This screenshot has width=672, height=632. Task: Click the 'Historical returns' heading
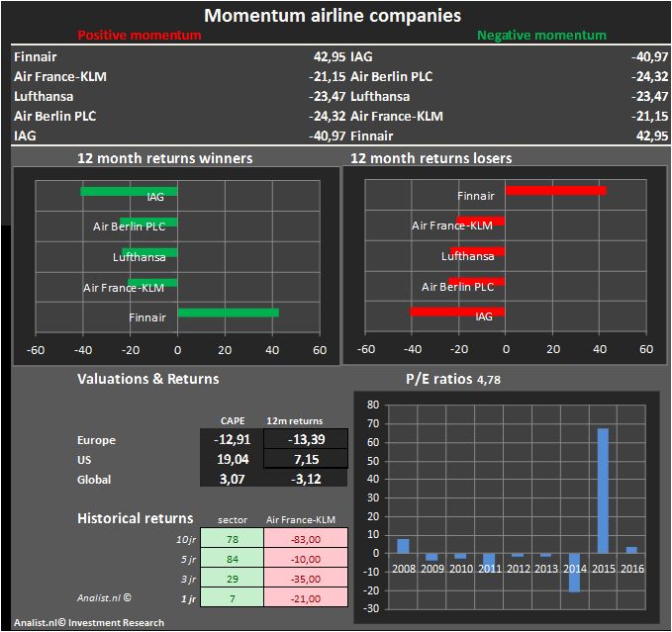tap(135, 518)
